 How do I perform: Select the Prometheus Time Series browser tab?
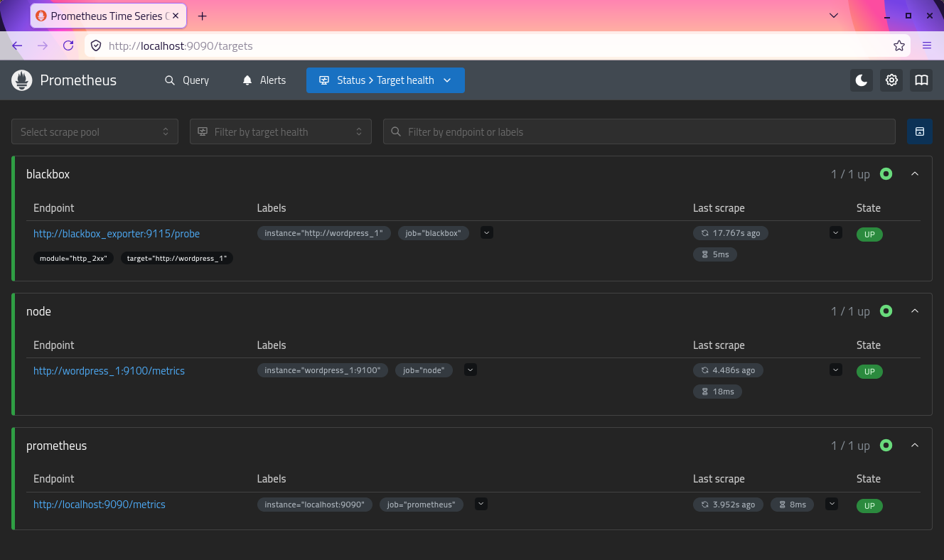(108, 16)
